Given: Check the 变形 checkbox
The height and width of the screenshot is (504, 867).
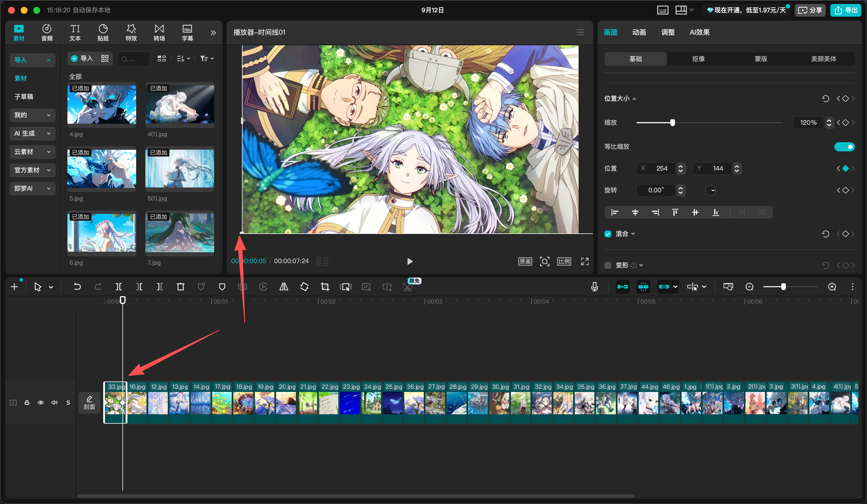Looking at the screenshot, I should (608, 265).
